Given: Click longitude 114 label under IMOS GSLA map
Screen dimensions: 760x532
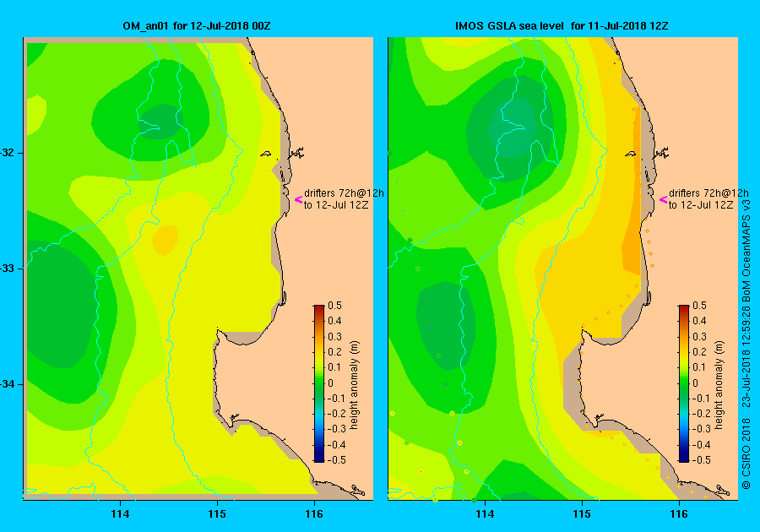Looking at the screenshot, I should [x=485, y=514].
